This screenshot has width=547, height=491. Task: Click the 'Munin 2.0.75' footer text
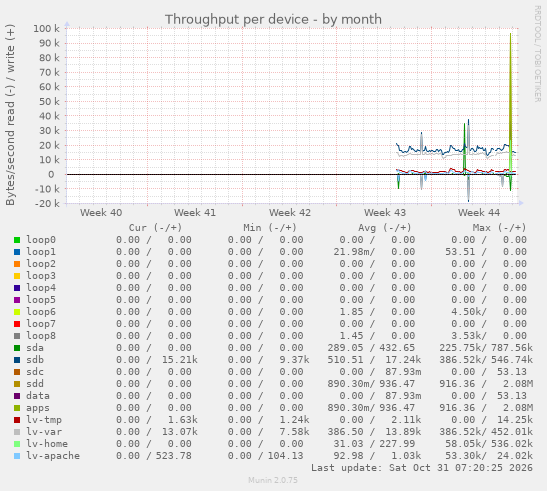[273, 481]
